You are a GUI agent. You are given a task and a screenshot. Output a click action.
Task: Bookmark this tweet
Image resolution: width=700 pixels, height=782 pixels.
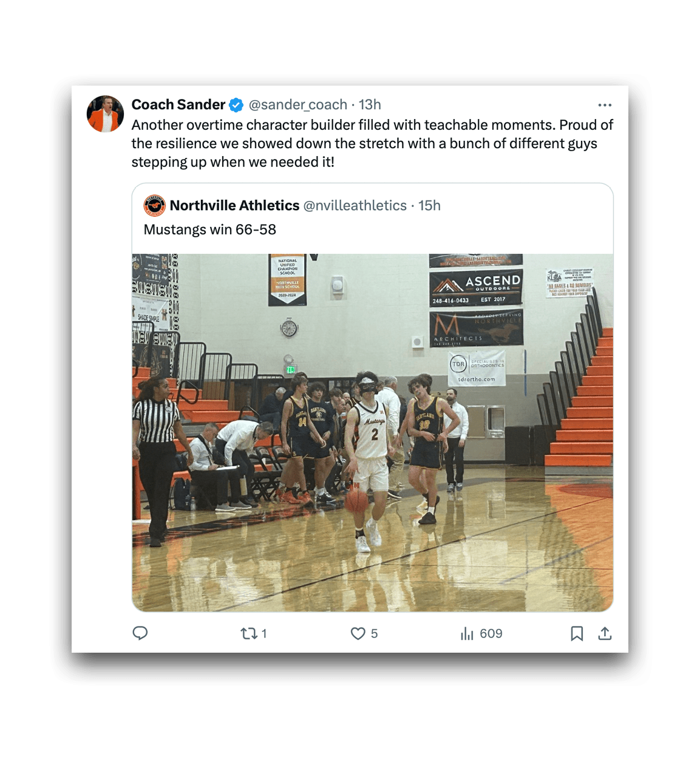(x=577, y=634)
